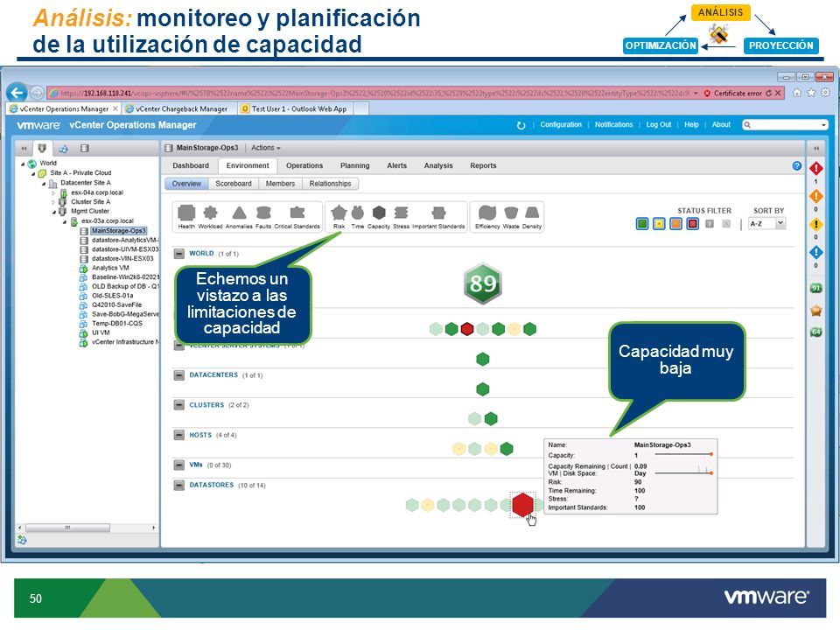Screen dimensions: 840x630
Task: Open the Notifications link
Action: click(613, 125)
